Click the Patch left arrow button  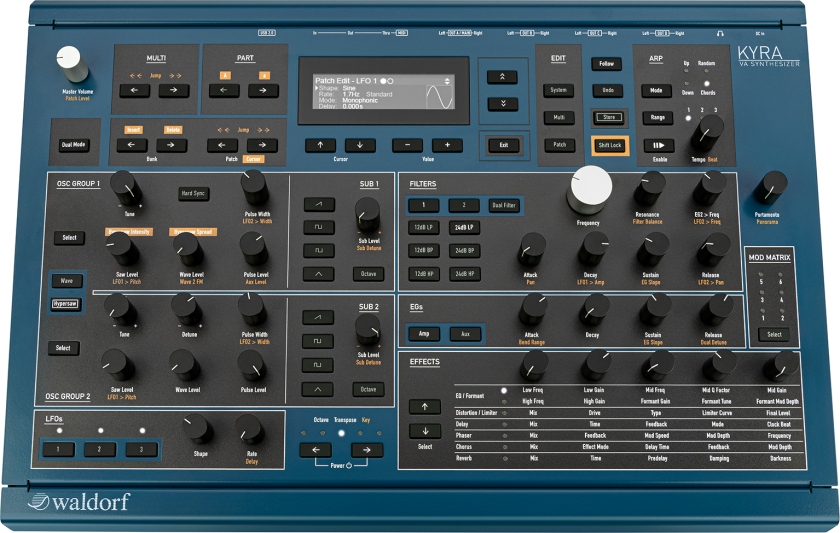point(222,145)
